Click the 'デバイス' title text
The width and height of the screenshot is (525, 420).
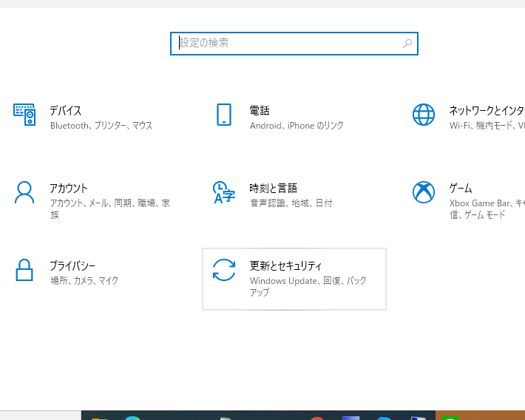coord(66,110)
